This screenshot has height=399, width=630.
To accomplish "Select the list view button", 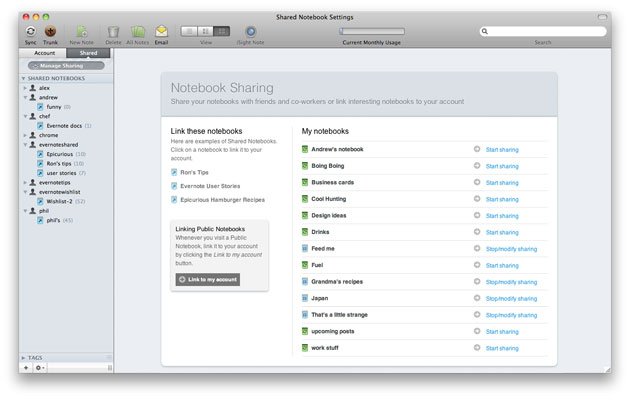I will (x=189, y=31).
